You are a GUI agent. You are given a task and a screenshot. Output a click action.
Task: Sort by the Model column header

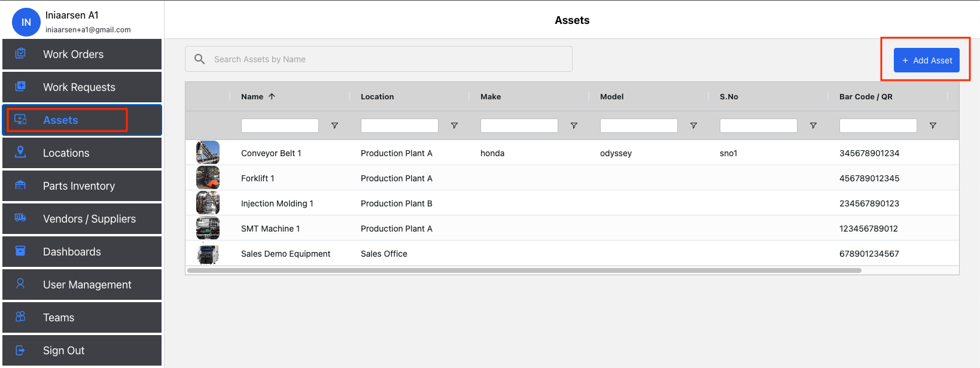[611, 96]
